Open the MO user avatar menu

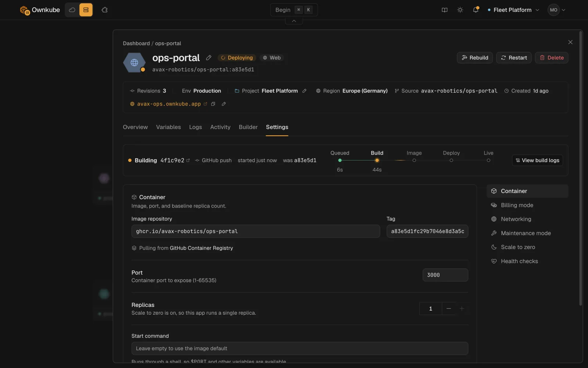point(556,10)
